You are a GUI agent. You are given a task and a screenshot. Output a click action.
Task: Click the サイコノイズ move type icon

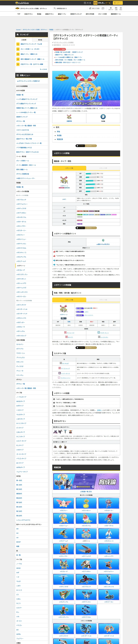pos(65,333)
